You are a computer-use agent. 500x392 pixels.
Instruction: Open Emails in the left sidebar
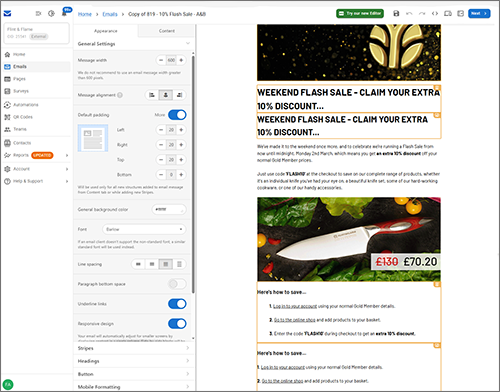(37, 67)
